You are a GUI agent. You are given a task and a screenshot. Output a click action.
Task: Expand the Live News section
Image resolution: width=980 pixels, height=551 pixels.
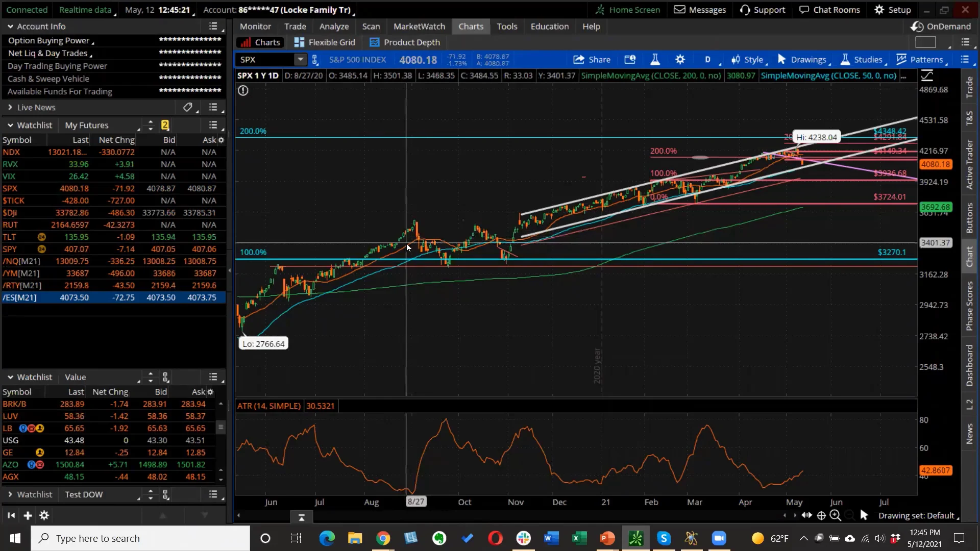pyautogui.click(x=10, y=108)
